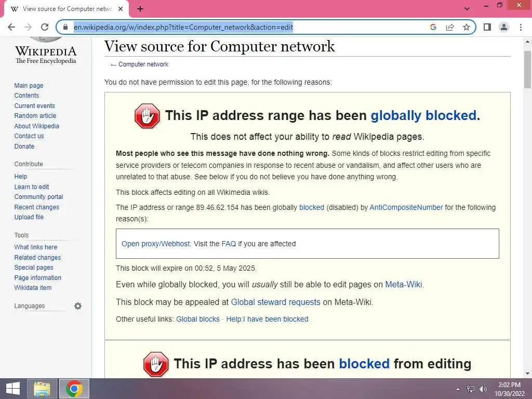
Task: Open the network tray icon
Action: pos(471,389)
